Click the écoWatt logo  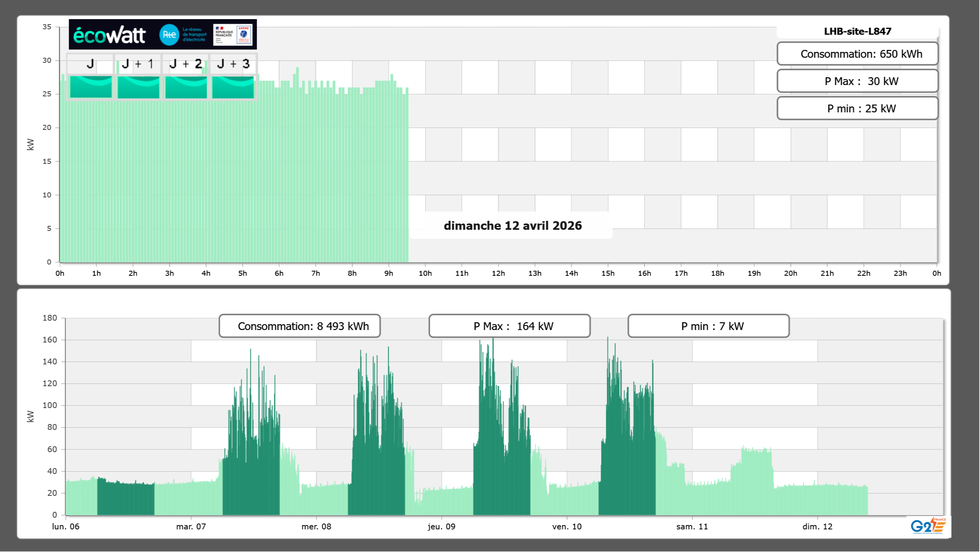coord(109,35)
